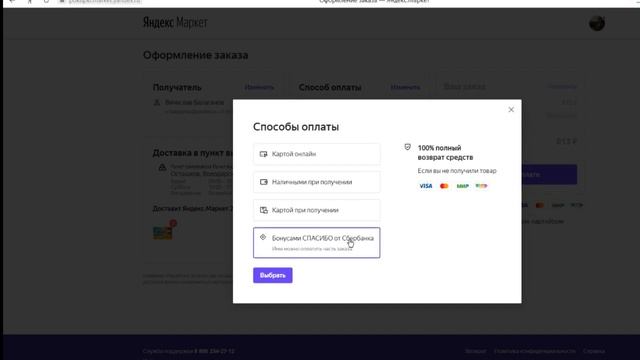Screen dimensions: 640x360
Task: Pick 'Бонусами СПАСИБО от Сбербанка' option
Action: pyautogui.click(x=316, y=242)
